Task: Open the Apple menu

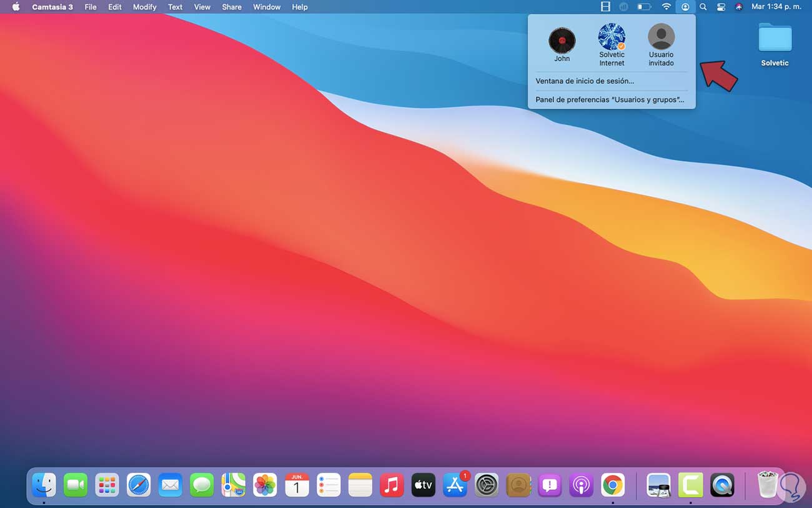Action: click(x=16, y=7)
